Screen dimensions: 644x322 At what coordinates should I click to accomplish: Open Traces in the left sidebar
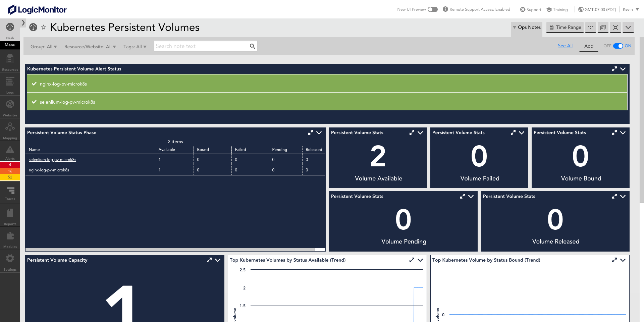pyautogui.click(x=10, y=193)
